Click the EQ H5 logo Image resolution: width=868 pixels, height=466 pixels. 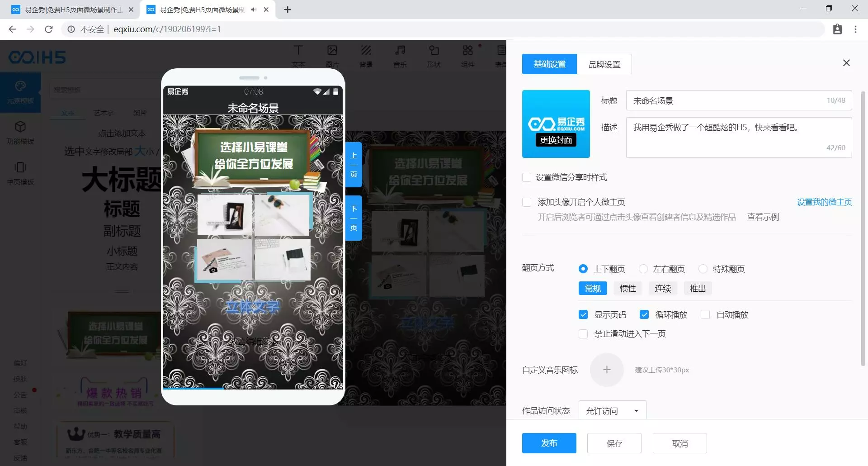click(37, 57)
